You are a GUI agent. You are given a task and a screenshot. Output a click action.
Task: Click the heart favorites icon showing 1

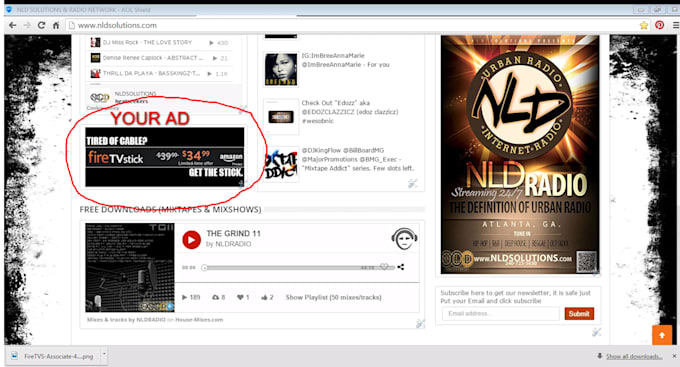pyautogui.click(x=240, y=297)
